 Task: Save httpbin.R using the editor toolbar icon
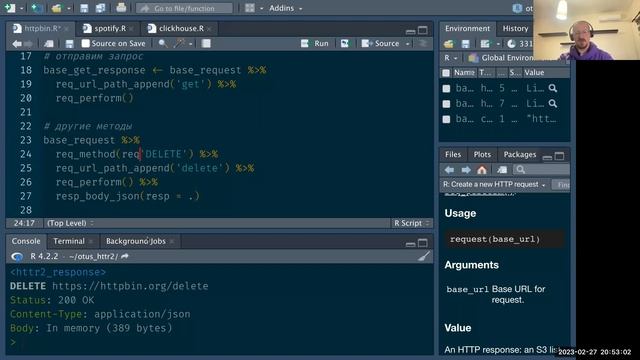pos(69,43)
